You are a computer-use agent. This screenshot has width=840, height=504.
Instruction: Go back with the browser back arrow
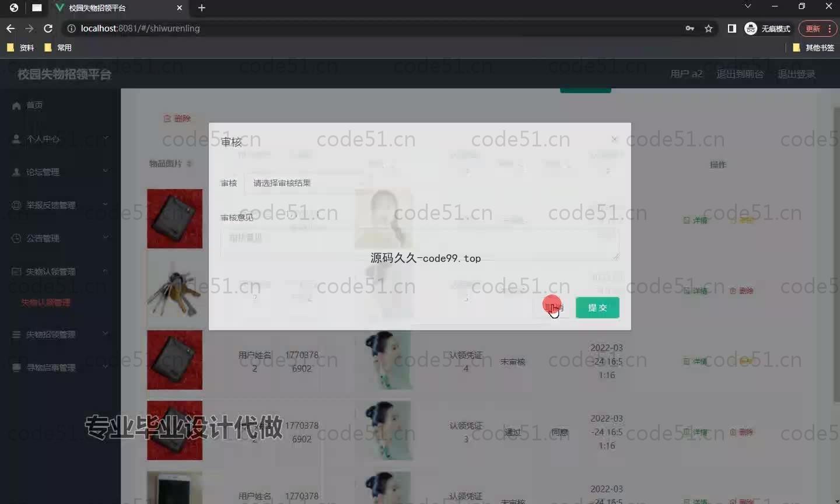10,28
